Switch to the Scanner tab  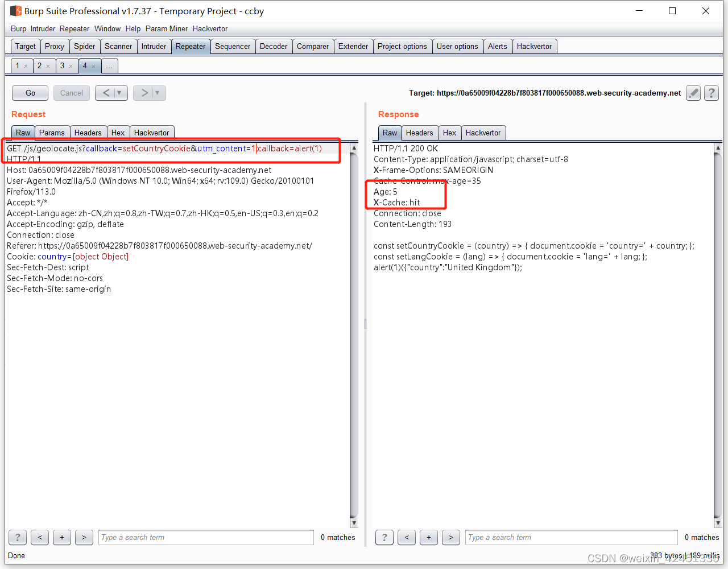[118, 46]
